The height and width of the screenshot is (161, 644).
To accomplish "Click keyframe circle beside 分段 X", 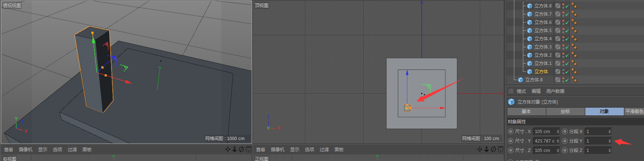I will coord(565,131).
